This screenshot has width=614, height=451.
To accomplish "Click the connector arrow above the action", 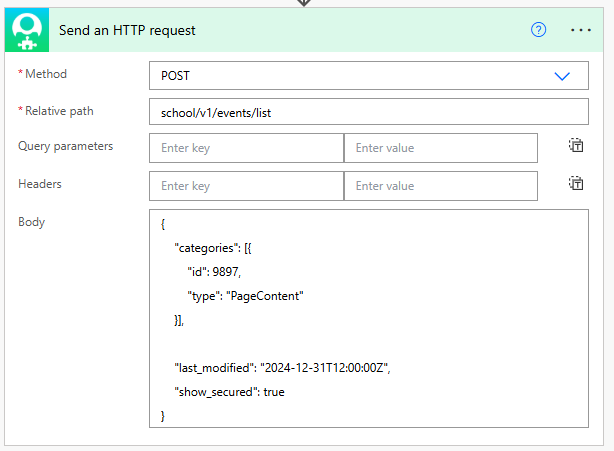I will 305,3.
